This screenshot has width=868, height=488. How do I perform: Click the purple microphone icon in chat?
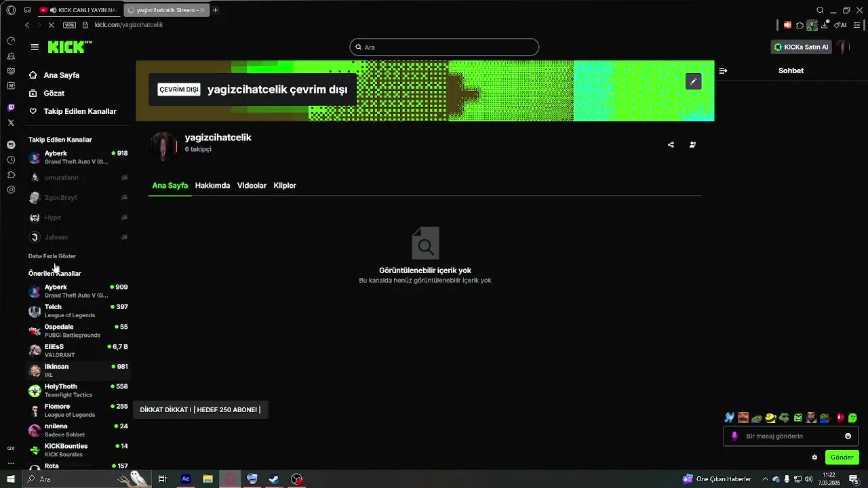[x=734, y=436]
